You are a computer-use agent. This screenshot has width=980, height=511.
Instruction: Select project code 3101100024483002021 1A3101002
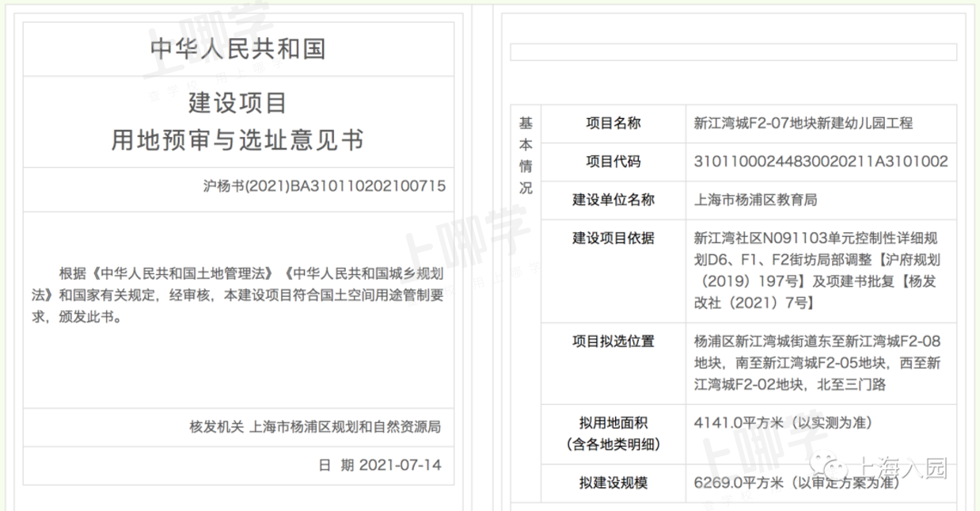coord(820,162)
